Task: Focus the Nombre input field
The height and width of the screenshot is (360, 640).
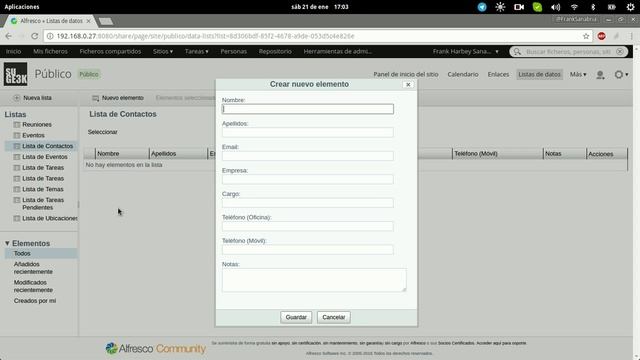Action: [308, 109]
